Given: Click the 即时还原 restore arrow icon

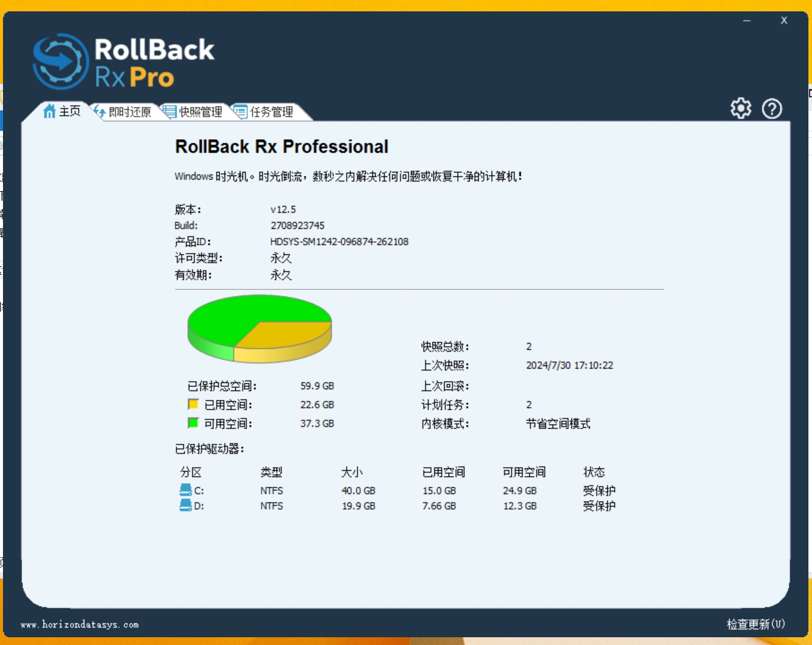Looking at the screenshot, I should 99,111.
